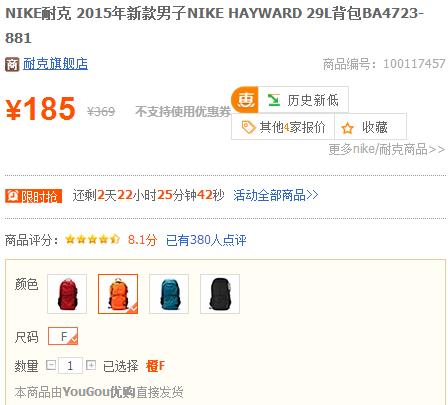Click the brown merchant badge icon

[12, 64]
